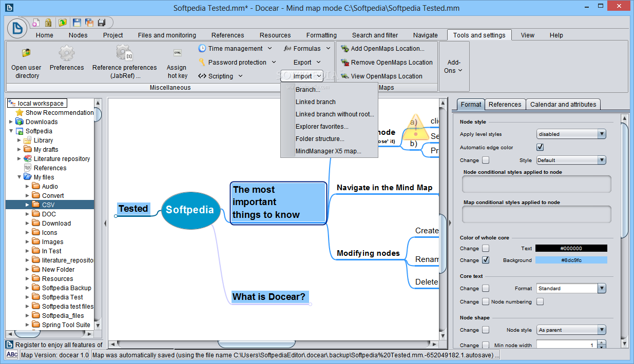The width and height of the screenshot is (634, 364).
Task: Check Change box beside Text color
Action: pos(486,248)
